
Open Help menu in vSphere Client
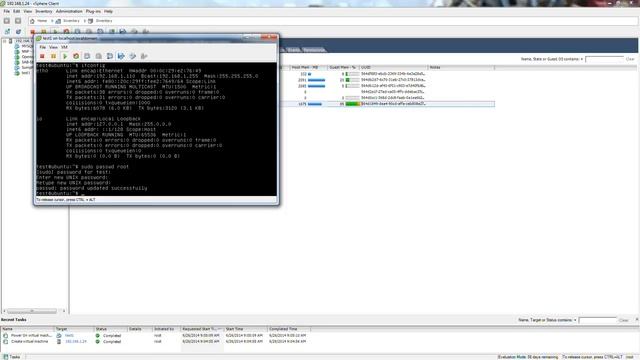[x=108, y=11]
